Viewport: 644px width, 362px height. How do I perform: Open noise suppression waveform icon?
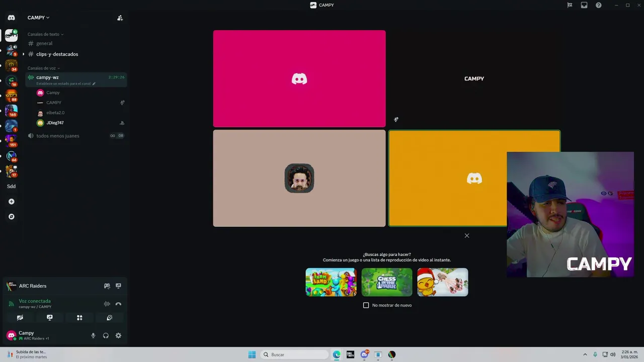(x=107, y=304)
